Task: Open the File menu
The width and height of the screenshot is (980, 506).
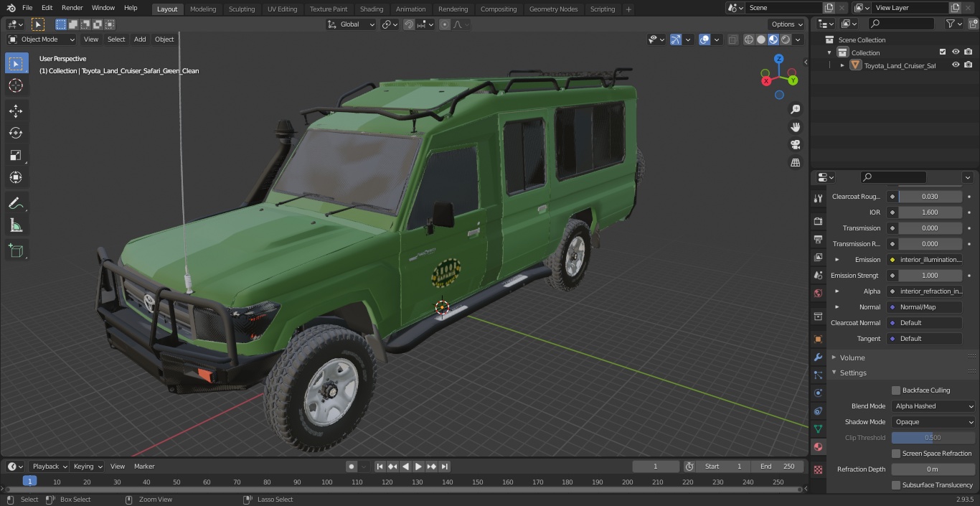Action: click(x=27, y=8)
